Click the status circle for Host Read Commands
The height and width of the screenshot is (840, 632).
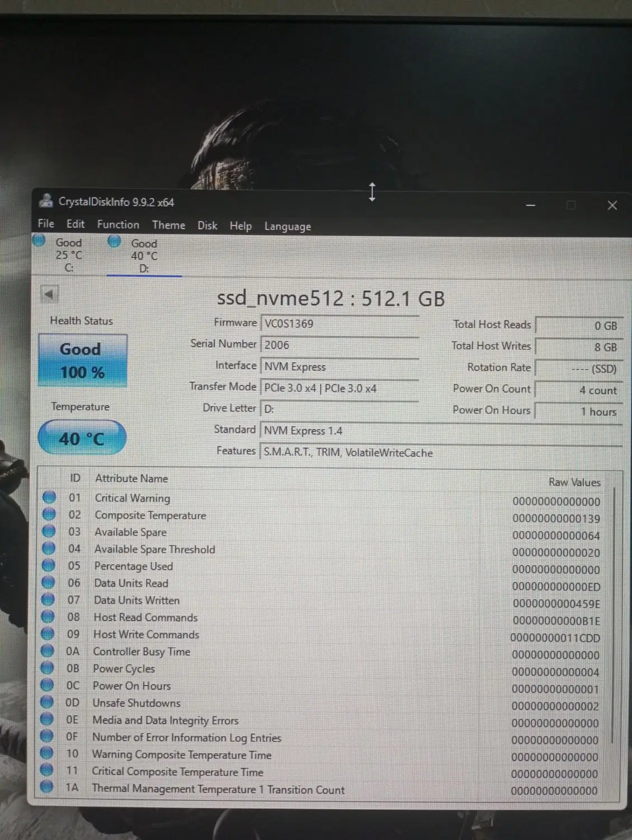pyautogui.click(x=48, y=617)
